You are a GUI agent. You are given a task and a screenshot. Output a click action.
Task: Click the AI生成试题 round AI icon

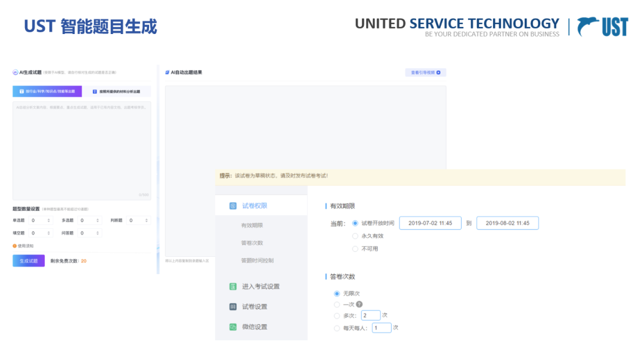[15, 72]
